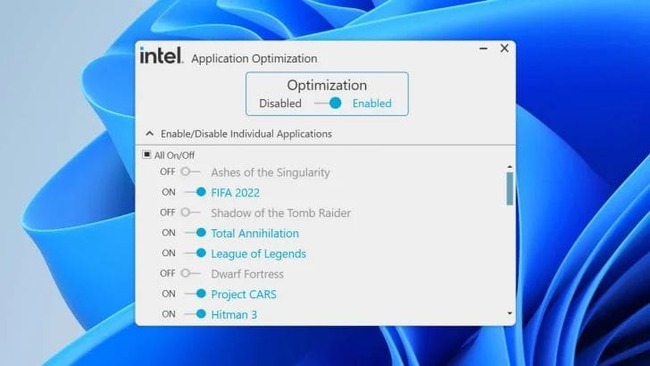The image size is (650, 366).
Task: Select the Ashes of the Singularity name
Action: point(270,172)
